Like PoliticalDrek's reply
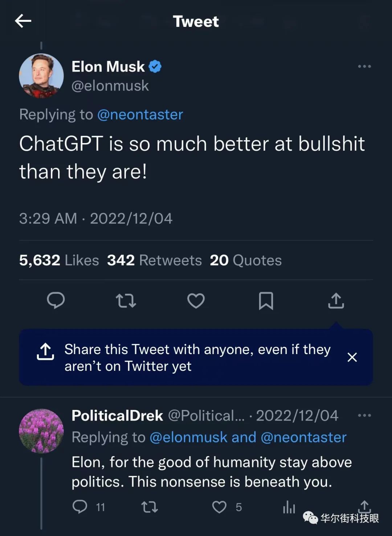 219,507
